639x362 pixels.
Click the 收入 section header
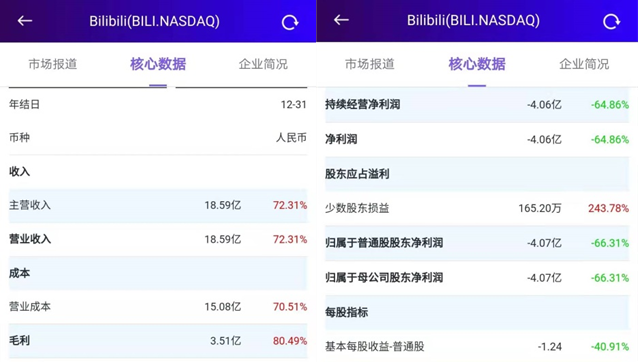point(20,172)
